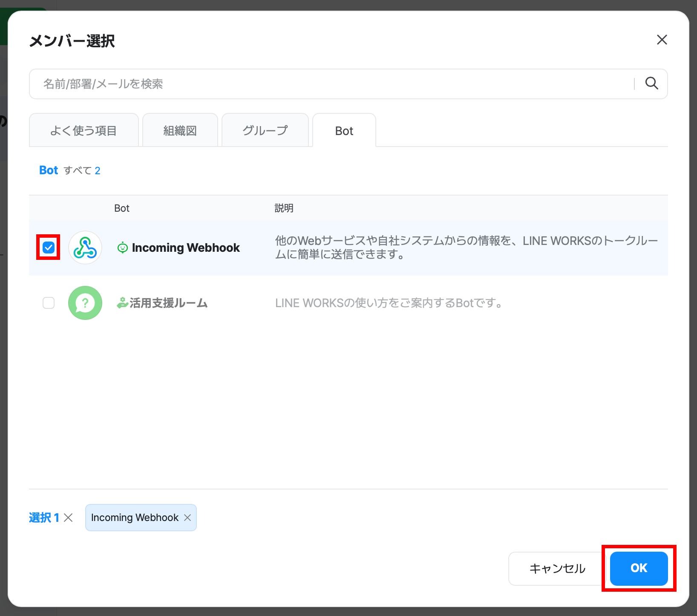
Task: Select the Bot tab
Action: pyautogui.click(x=344, y=130)
